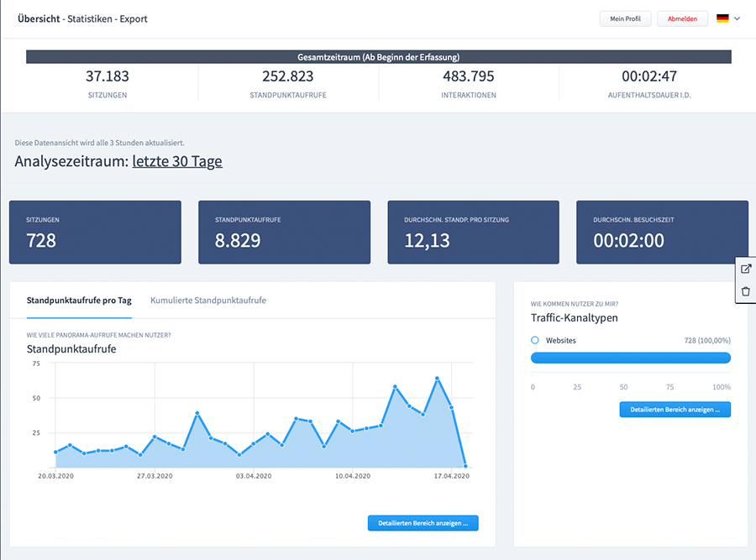
Task: Select Standpunktaufrufe pro Tag tab
Action: point(79,301)
